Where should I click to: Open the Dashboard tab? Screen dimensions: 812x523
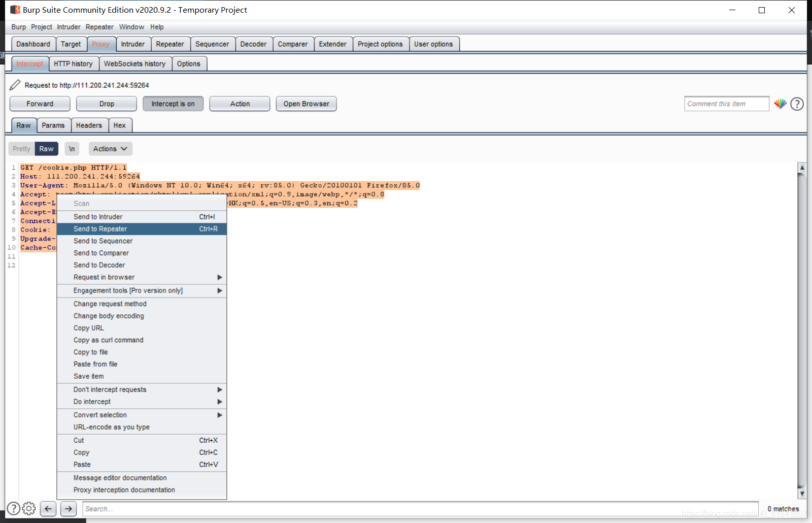pos(33,44)
